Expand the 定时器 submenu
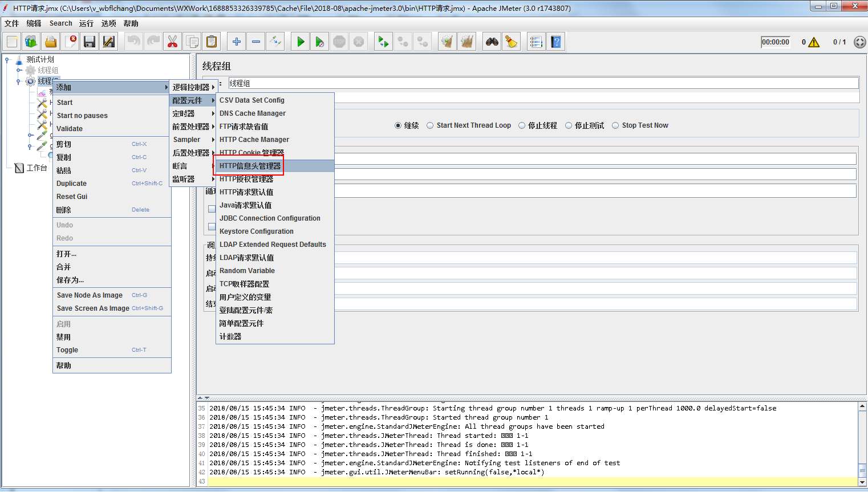 coord(193,113)
